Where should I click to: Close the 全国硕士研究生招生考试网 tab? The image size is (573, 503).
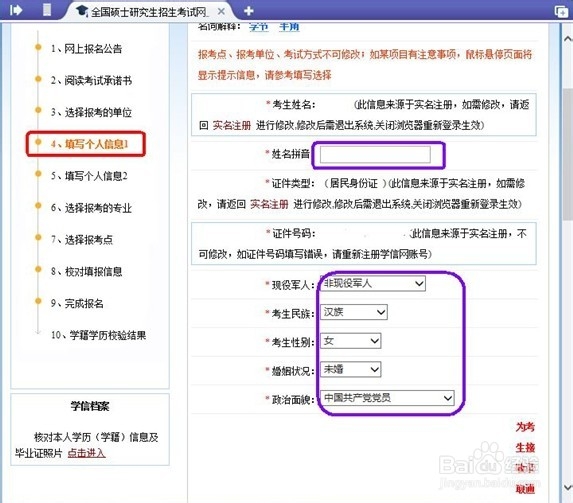point(221,11)
